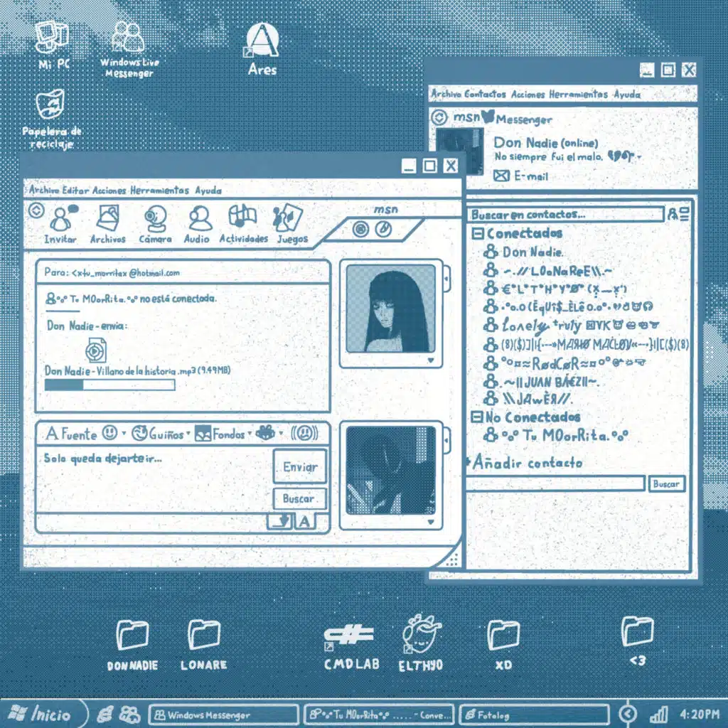
Task: Click the network signal tray icon
Action: coord(658,714)
